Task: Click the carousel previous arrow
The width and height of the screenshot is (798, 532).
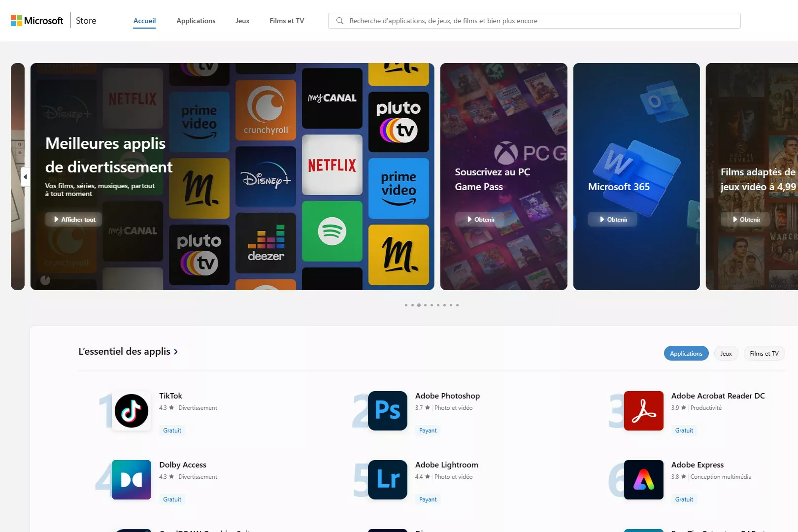Action: click(25, 177)
